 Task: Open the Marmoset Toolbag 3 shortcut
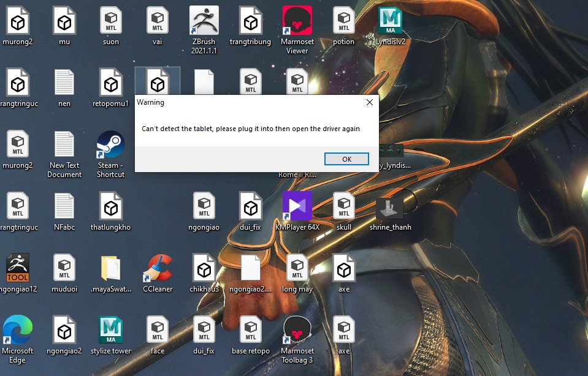(297, 331)
